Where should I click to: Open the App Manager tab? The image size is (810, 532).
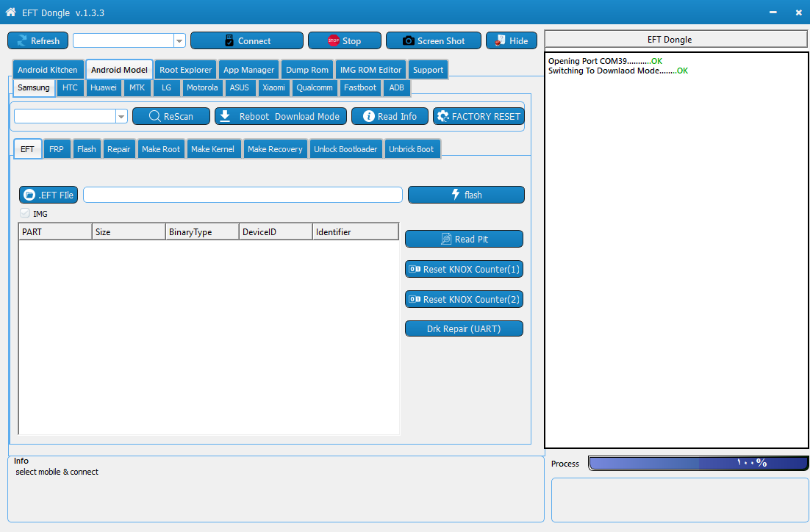click(x=248, y=70)
